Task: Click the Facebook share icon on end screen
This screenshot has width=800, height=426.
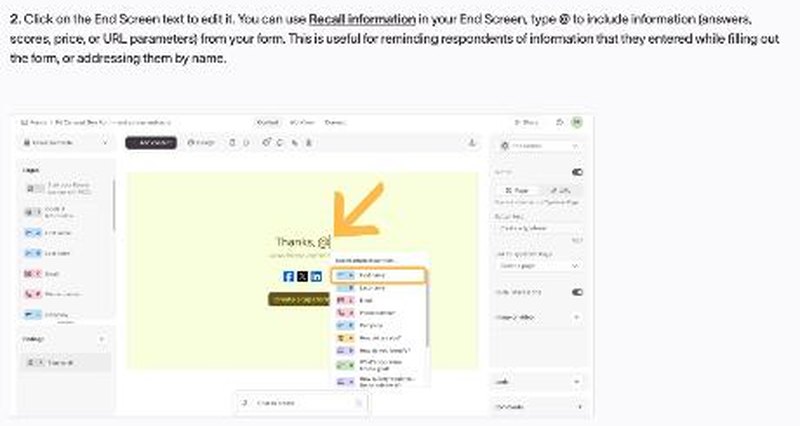Action: pos(288,276)
